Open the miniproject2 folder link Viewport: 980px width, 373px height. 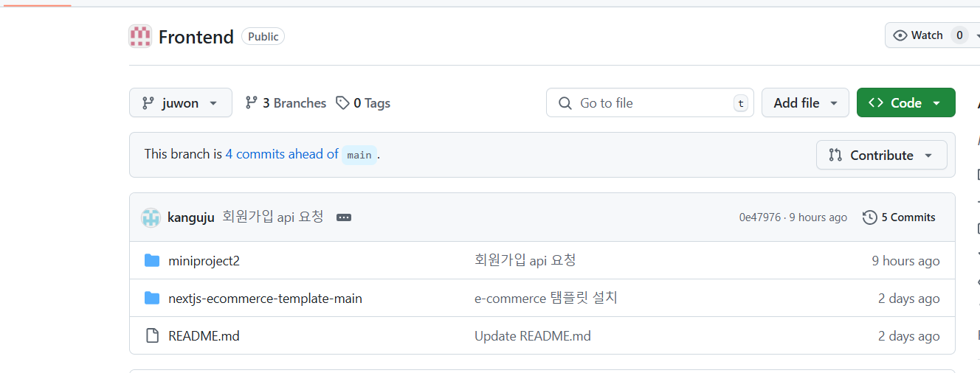tap(204, 260)
